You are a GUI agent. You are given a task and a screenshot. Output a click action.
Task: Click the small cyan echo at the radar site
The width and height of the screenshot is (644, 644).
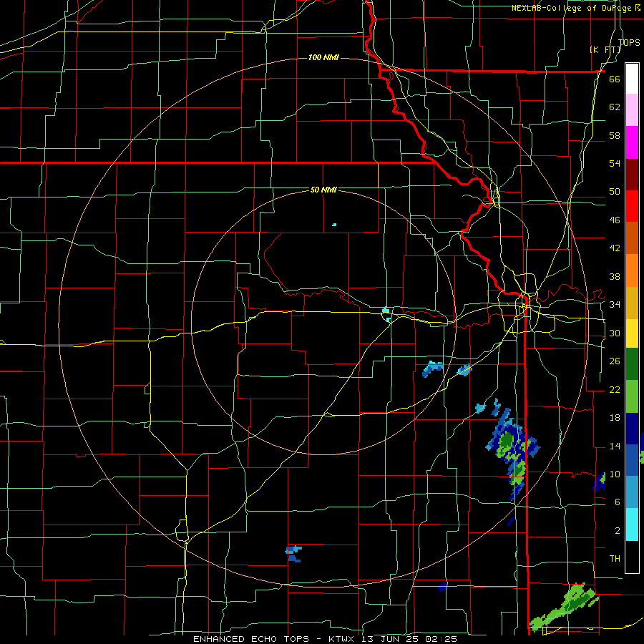pos(386,313)
